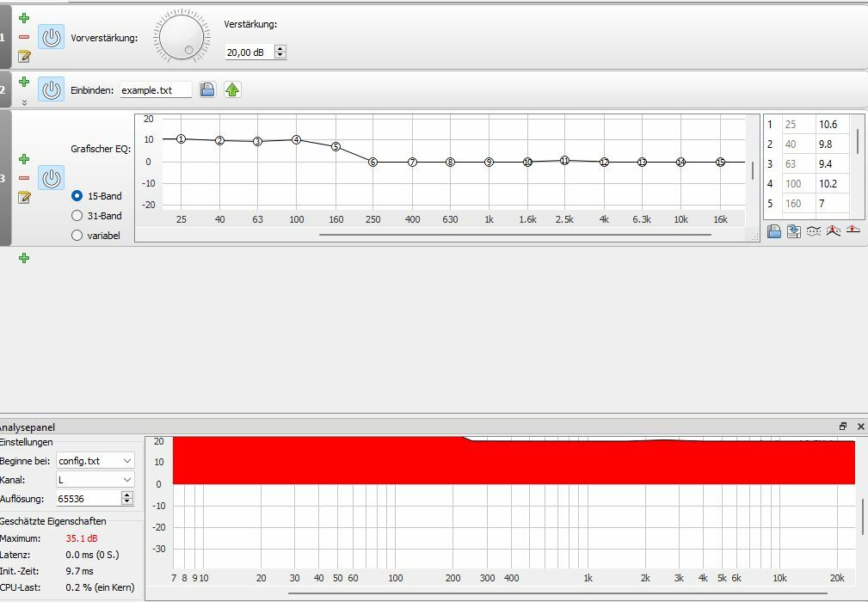This screenshot has width=868, height=602.
Task: Import EQ response with the open-folder icon
Action: [x=774, y=231]
